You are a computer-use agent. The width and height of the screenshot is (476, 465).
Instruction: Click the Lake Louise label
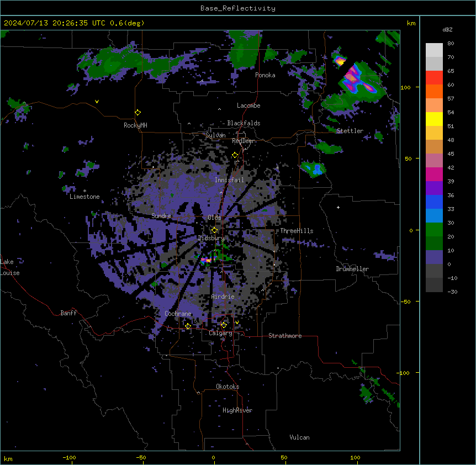[x=10, y=267]
